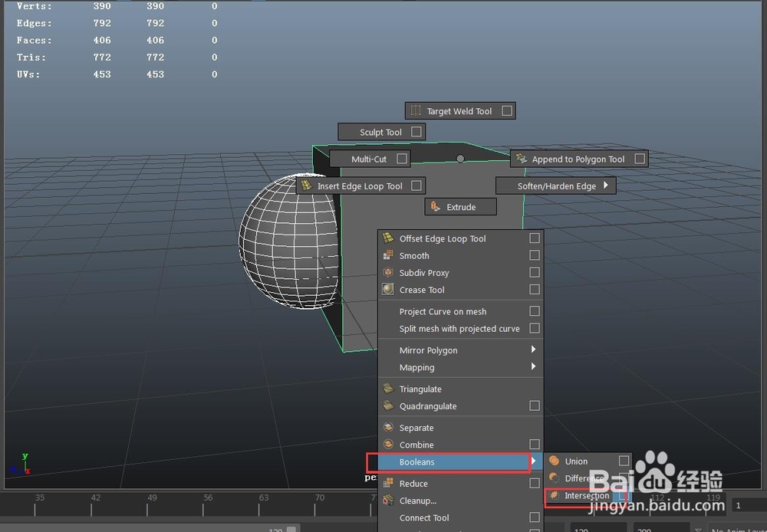Open Sculpt Tool option box
The width and height of the screenshot is (767, 532).
(416, 132)
